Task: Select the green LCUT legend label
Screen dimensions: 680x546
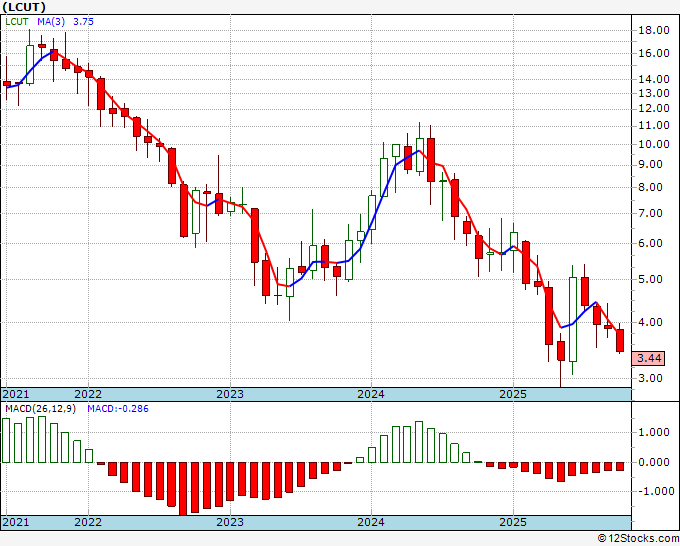Action: point(17,22)
